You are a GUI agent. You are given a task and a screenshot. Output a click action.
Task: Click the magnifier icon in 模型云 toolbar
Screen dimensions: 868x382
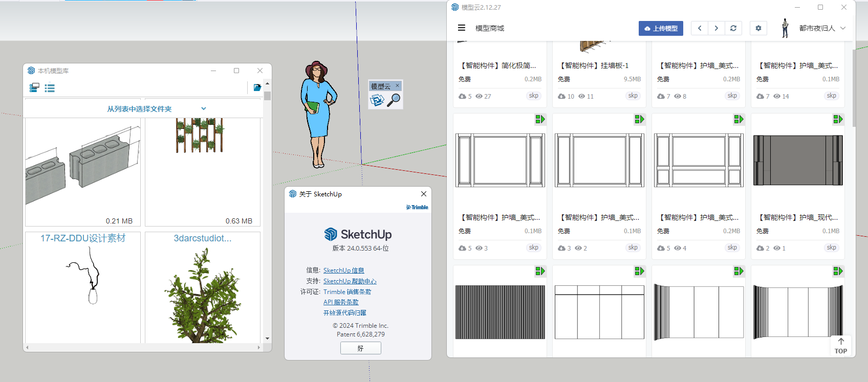[x=394, y=100]
